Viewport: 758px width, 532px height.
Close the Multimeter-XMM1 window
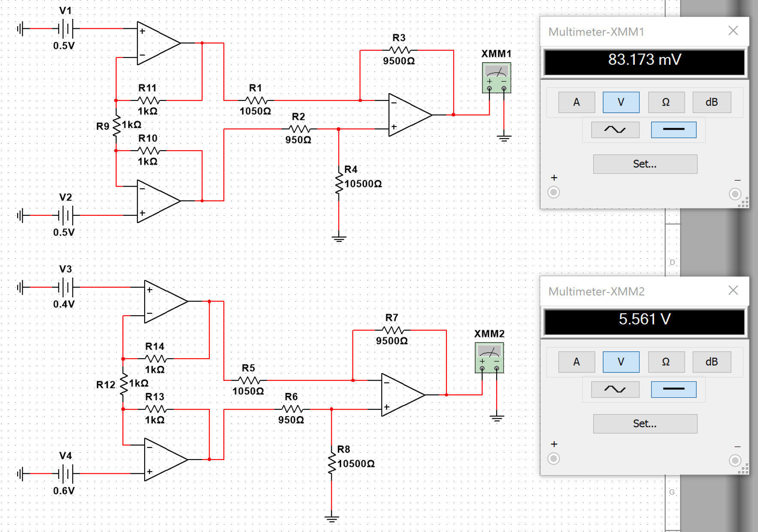point(733,31)
